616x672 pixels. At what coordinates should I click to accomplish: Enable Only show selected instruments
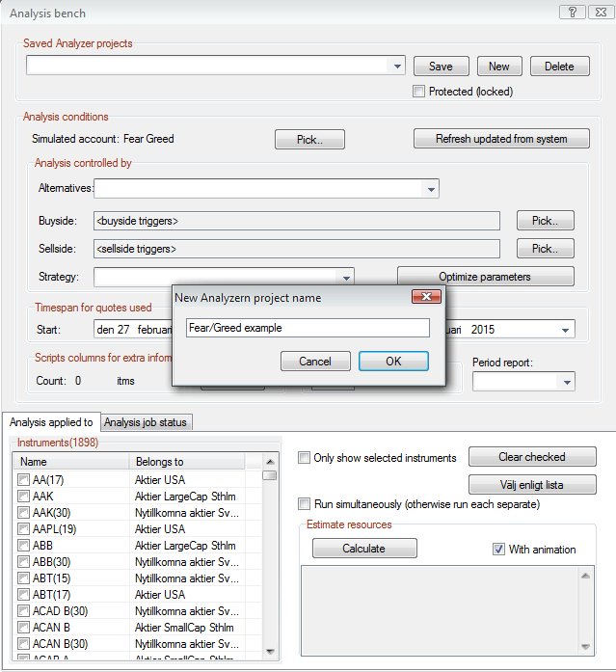(x=304, y=458)
